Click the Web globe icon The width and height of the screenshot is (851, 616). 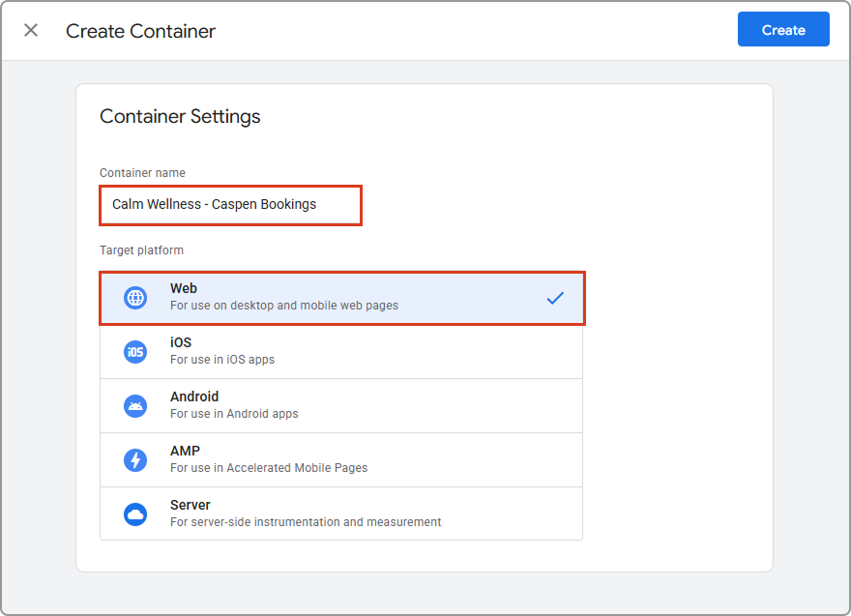tap(135, 298)
